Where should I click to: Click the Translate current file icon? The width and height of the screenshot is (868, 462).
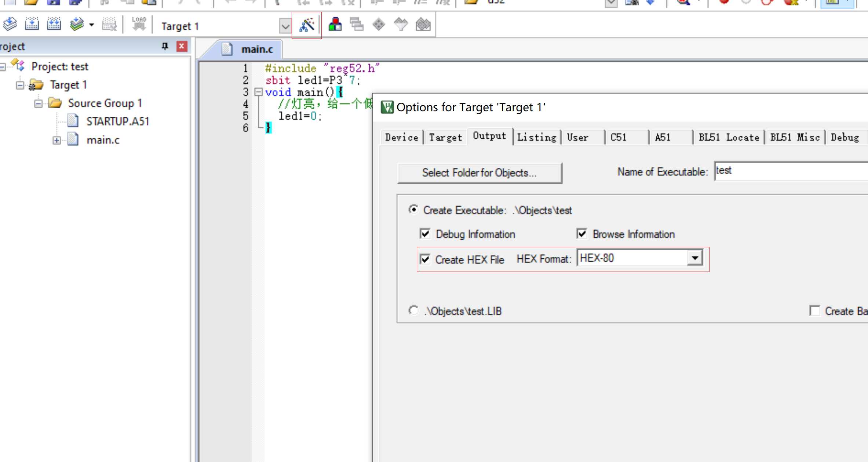coord(10,24)
